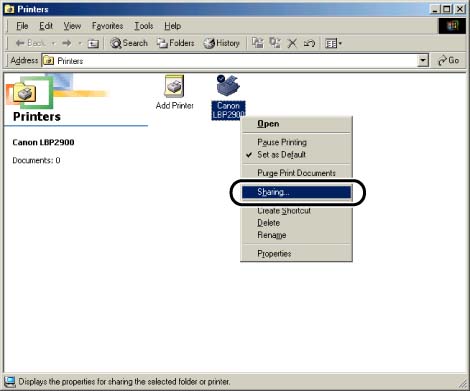Viewport: 470px width, 391px height.
Task: Open the Favorites menu
Action: (x=107, y=26)
